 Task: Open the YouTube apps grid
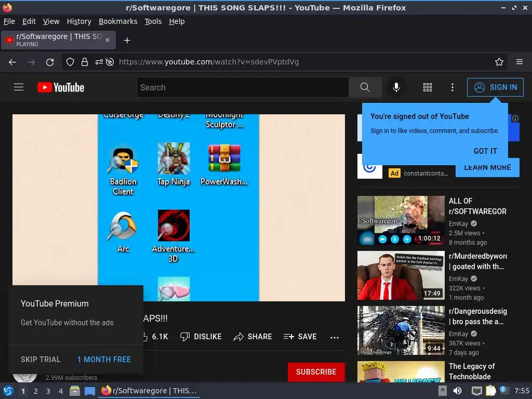click(428, 87)
